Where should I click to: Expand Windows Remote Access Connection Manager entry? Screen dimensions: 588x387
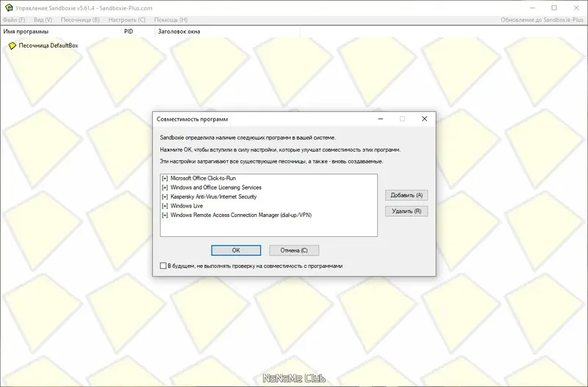coord(165,215)
